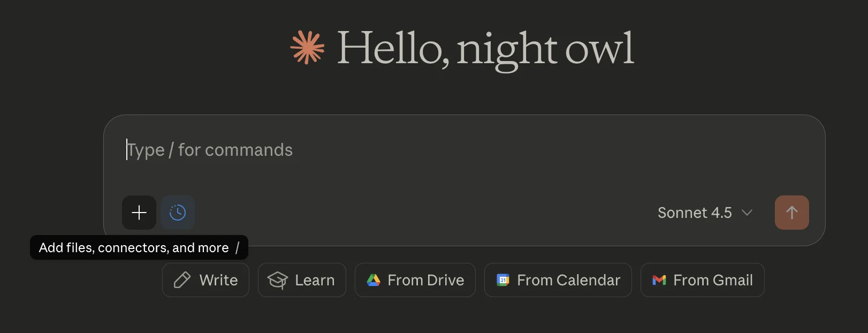Click the Gmail envelope icon

tap(659, 280)
